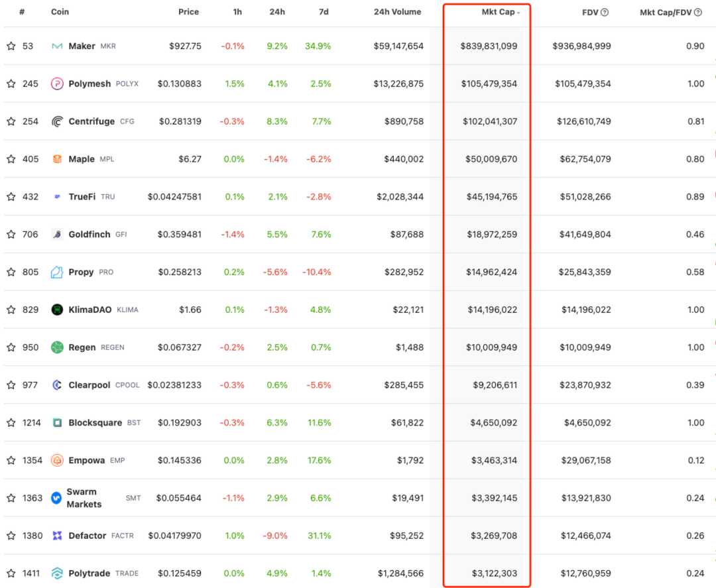The image size is (716, 588).
Task: Toggle the Clearpool favorite star
Action: 11,385
